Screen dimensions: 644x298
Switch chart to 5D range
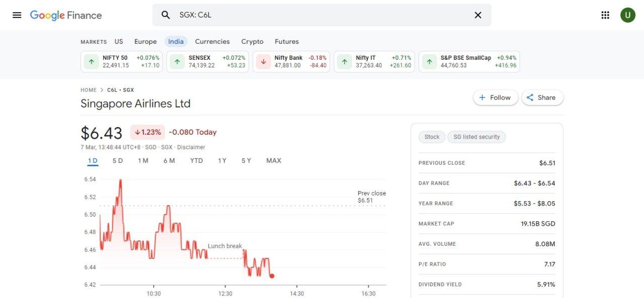(x=118, y=161)
